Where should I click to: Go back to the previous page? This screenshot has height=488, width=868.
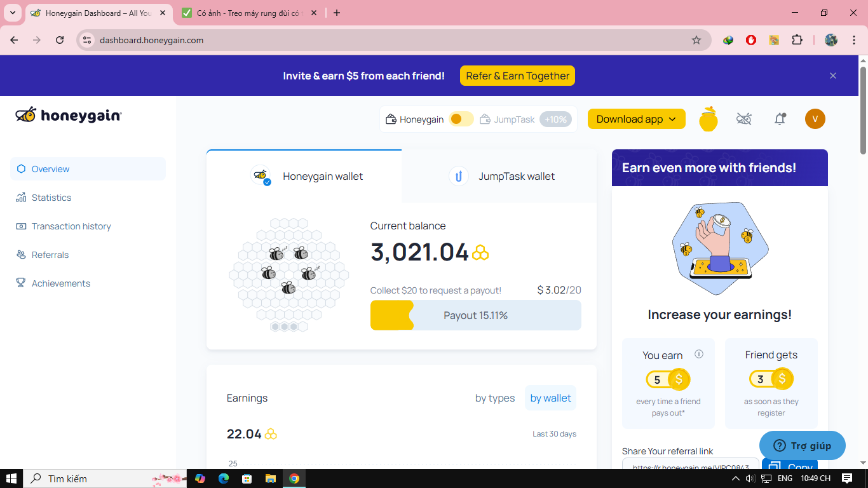[14, 40]
